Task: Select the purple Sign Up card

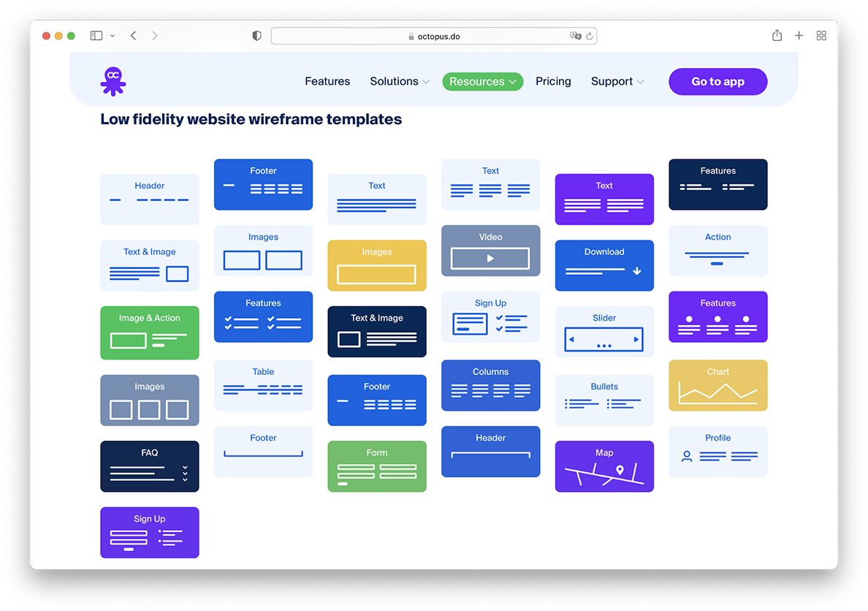Action: click(150, 532)
